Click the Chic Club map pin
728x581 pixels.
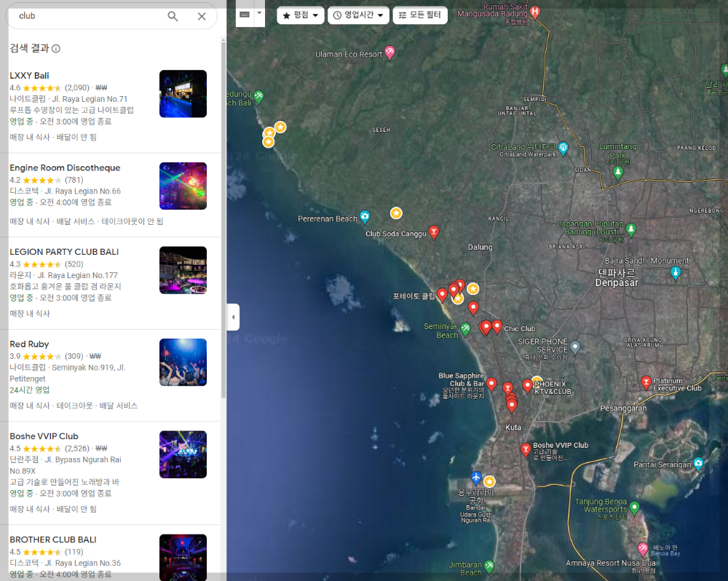pos(496,326)
